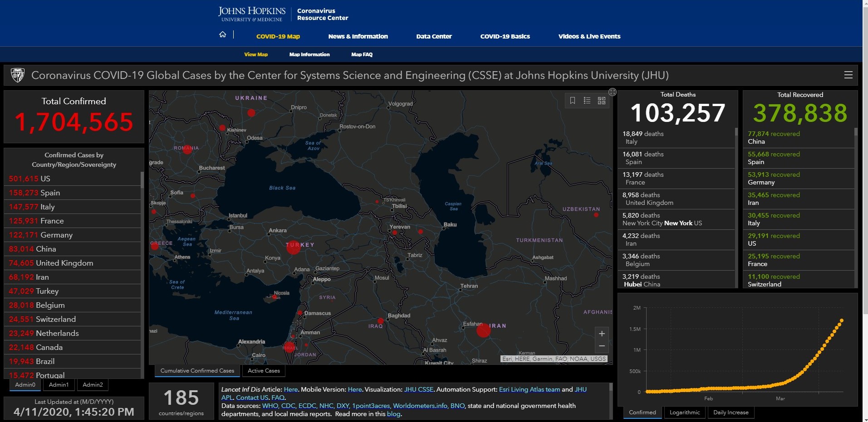Select the Admin0 tab
The height and width of the screenshot is (422, 868).
pos(25,385)
